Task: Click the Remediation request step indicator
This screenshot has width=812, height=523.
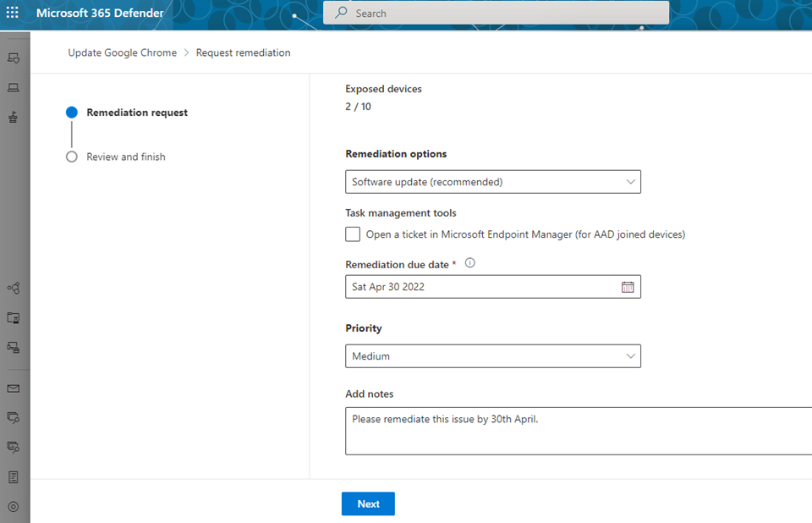Action: pyautogui.click(x=71, y=112)
